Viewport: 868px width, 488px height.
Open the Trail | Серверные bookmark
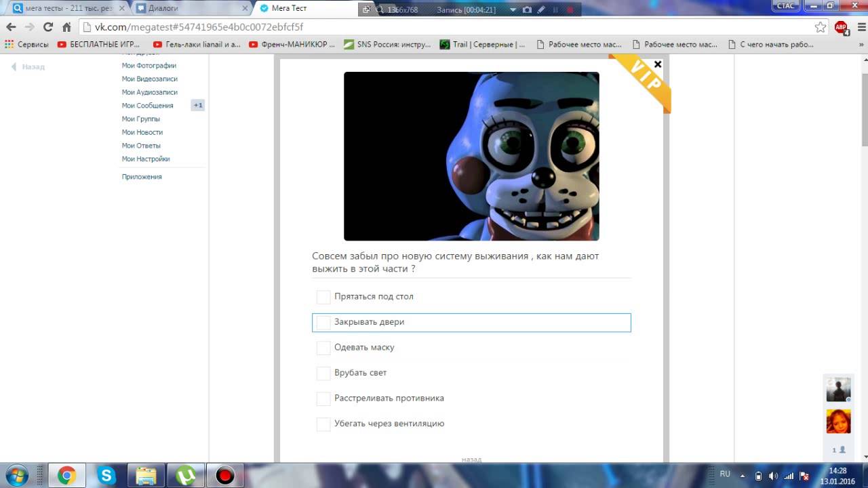(x=482, y=44)
